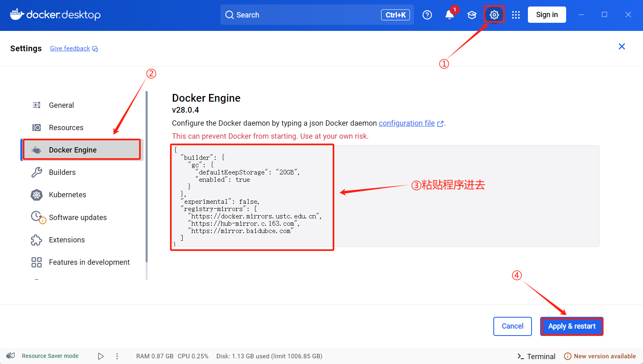
Task: Select Features in development tab
Action: (x=83, y=262)
